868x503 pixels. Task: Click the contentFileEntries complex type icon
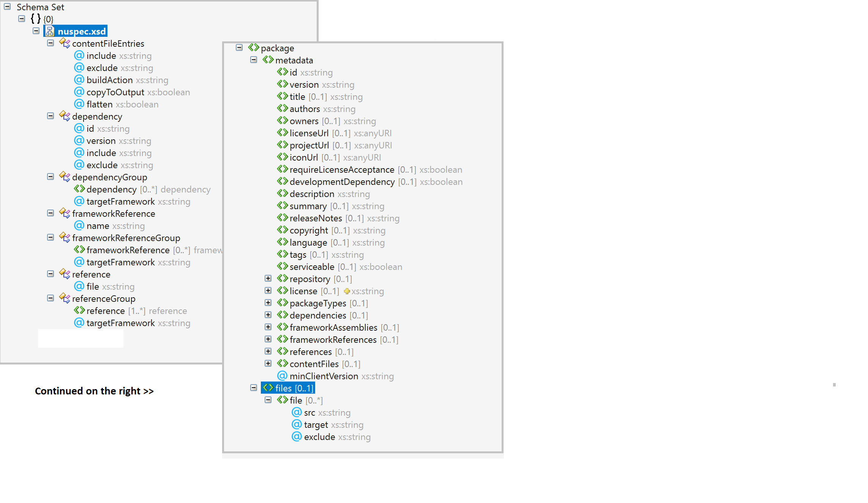(x=65, y=43)
